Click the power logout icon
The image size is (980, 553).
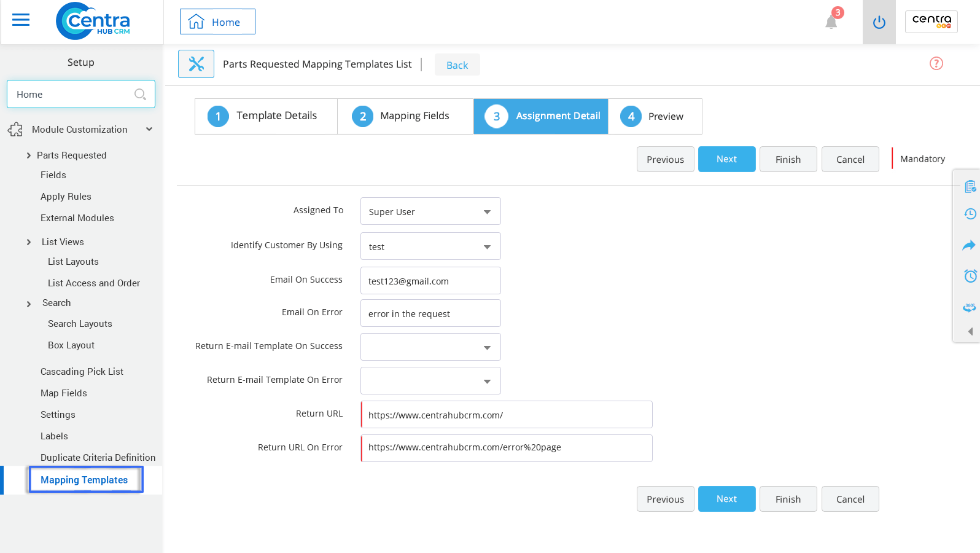coord(879,22)
